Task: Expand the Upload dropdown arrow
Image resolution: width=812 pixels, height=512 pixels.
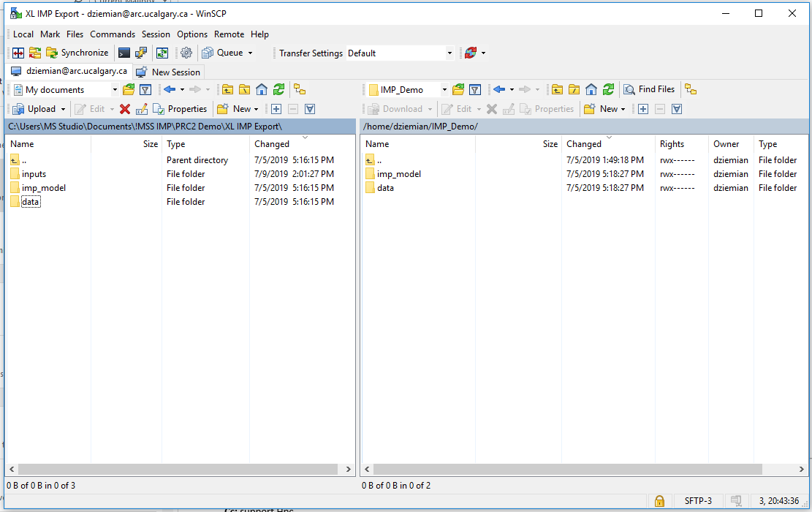Action: click(63, 109)
